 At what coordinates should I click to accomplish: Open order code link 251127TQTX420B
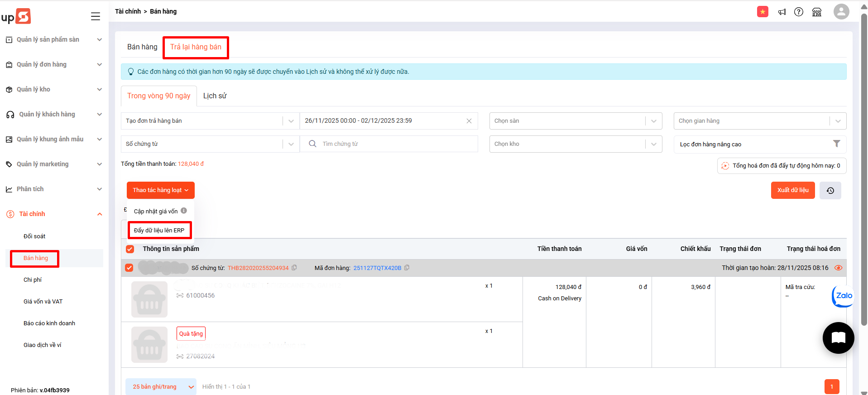pos(377,268)
